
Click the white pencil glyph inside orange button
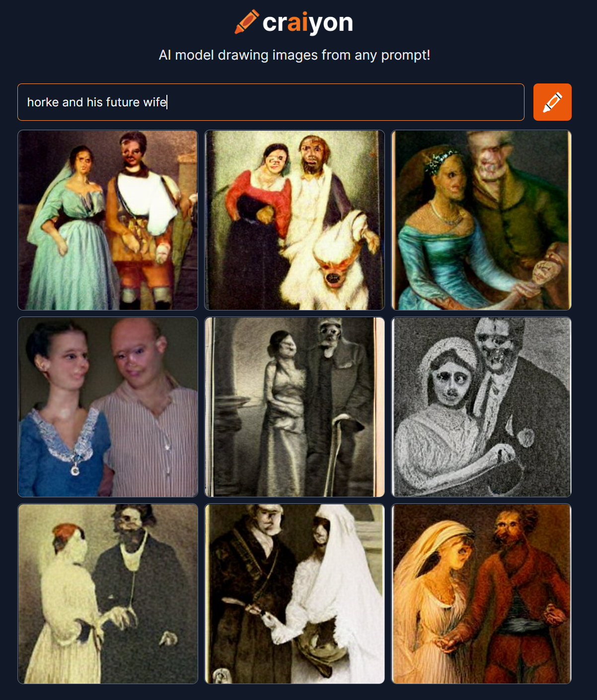click(552, 102)
